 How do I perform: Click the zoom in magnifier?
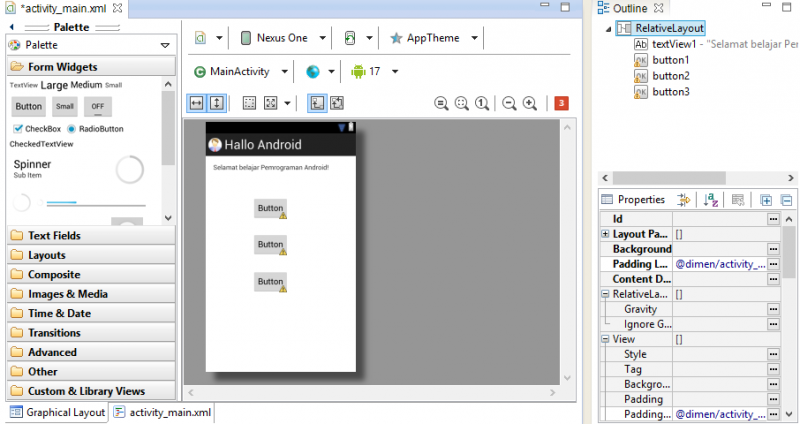tap(530, 104)
